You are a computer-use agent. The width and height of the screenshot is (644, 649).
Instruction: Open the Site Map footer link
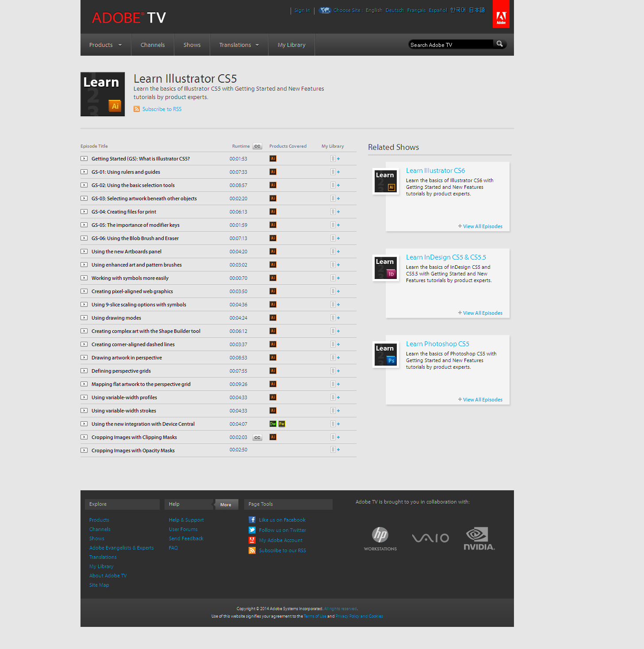[x=99, y=585]
